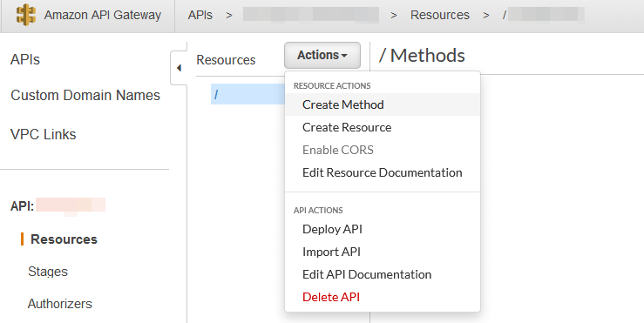Select Import API menu entry
Viewport: 644px width, 323px height.
[x=382, y=252]
